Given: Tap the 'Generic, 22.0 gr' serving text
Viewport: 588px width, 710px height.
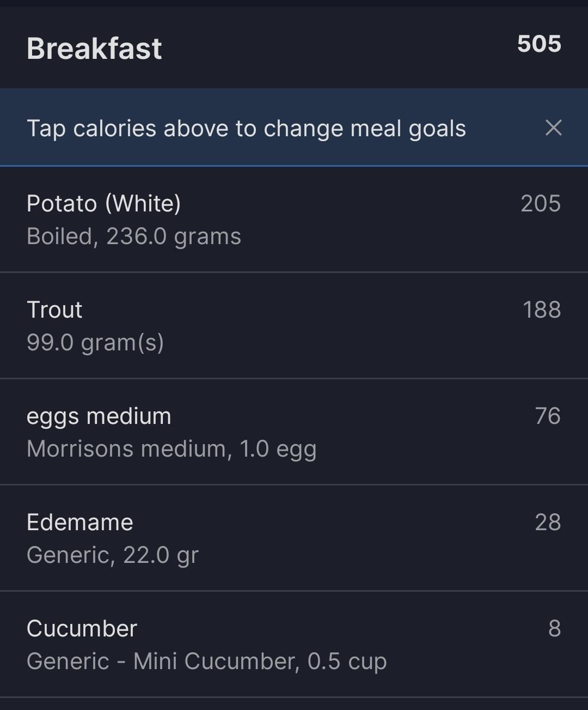Looking at the screenshot, I should click(113, 555).
